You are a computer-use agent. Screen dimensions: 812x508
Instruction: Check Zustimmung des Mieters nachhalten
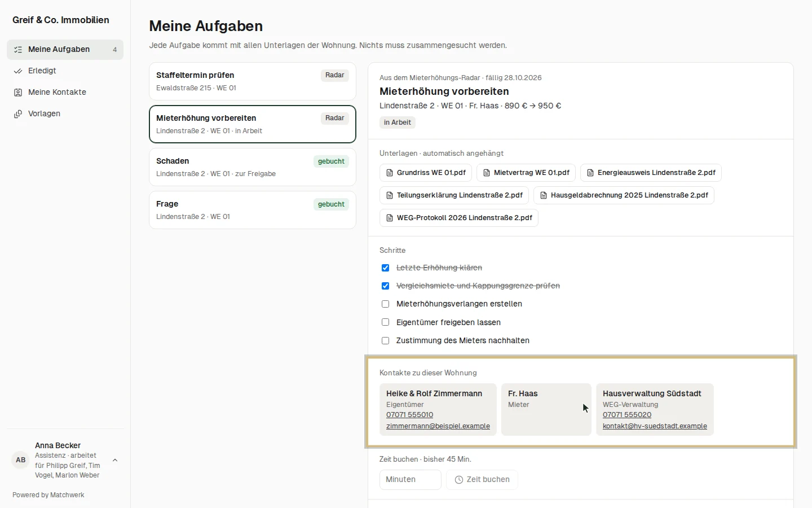385,341
